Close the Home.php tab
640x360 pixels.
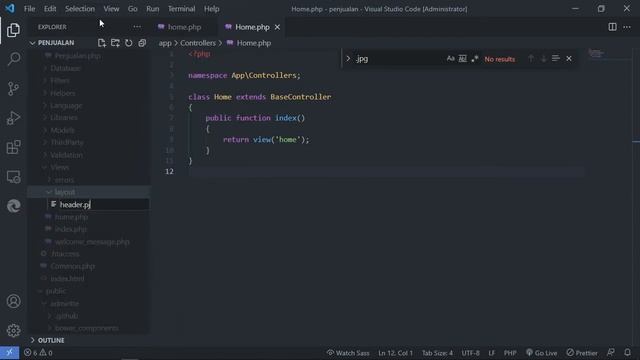pyautogui.click(x=277, y=27)
